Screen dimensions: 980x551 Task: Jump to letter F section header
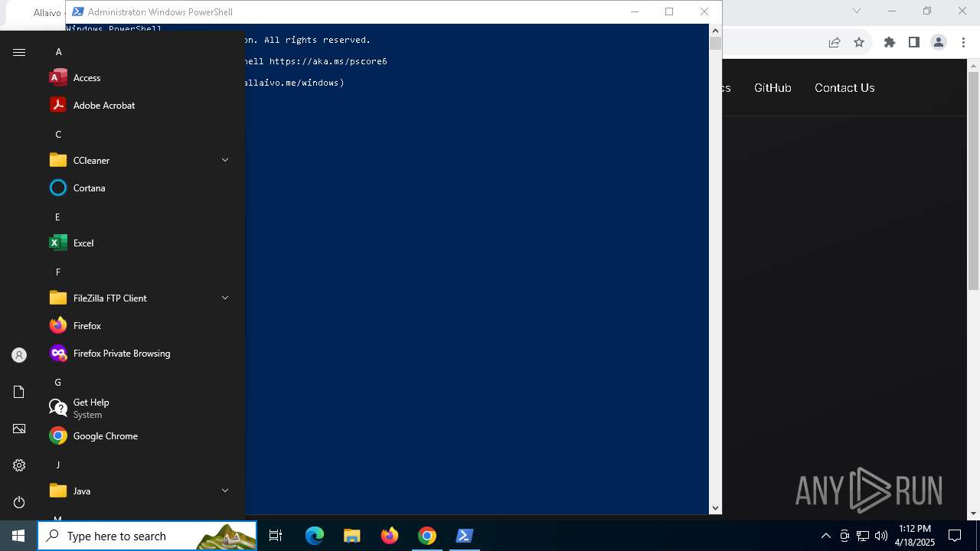(57, 272)
